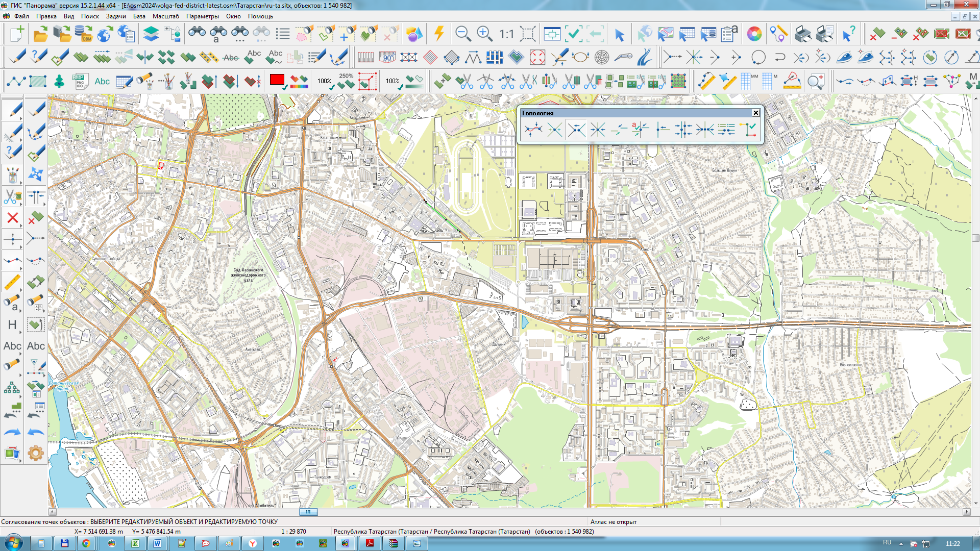980x551 pixels.
Task: Click the color wheel palette icon
Action: (754, 34)
